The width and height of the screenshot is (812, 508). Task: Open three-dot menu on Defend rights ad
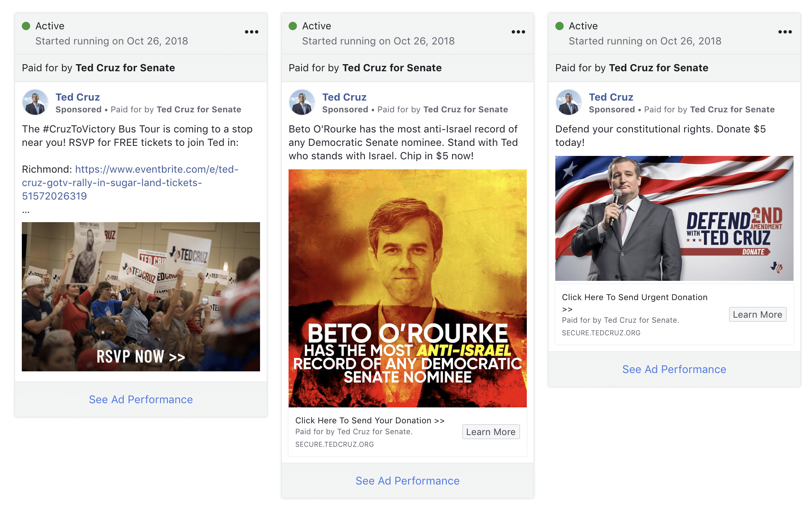click(785, 32)
